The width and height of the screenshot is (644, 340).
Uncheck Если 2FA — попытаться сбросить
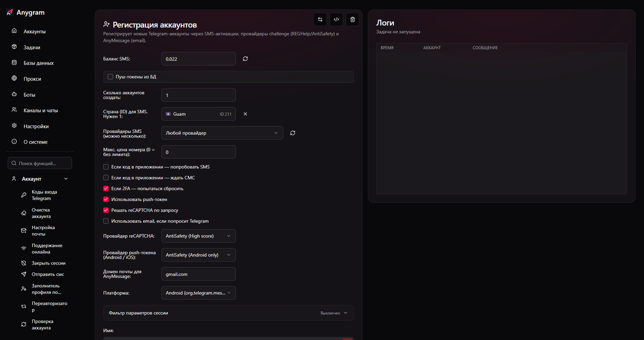click(106, 188)
